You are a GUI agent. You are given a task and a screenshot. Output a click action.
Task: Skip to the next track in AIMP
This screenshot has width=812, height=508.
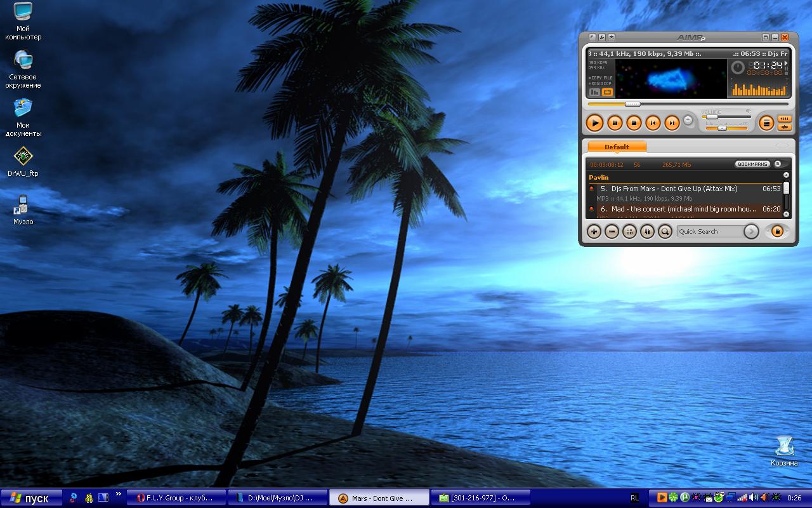click(672, 123)
